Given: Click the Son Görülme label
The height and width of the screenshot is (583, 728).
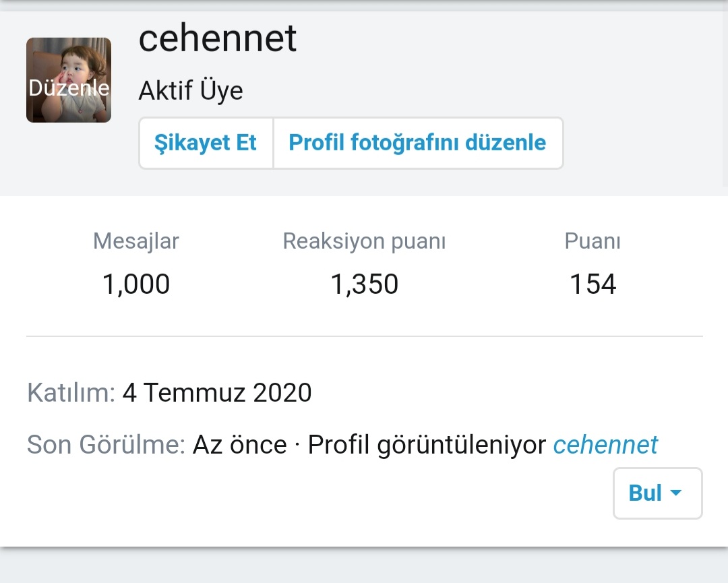Looking at the screenshot, I should 106,445.
